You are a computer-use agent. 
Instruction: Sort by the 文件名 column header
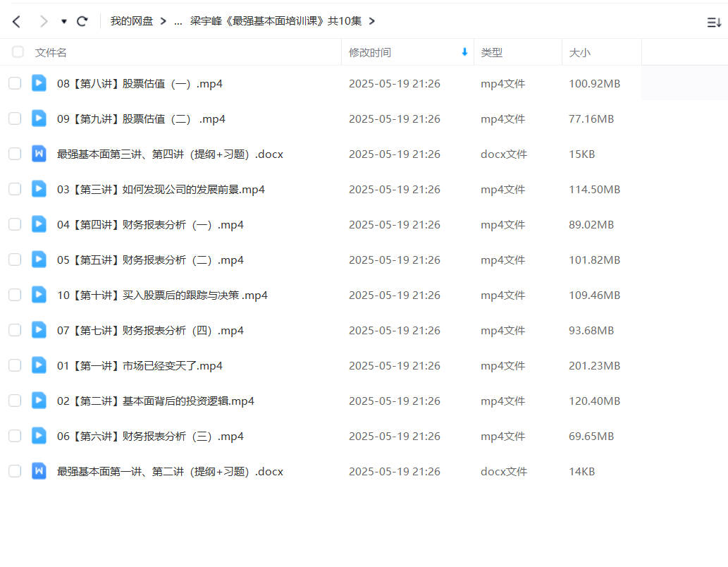click(x=51, y=52)
